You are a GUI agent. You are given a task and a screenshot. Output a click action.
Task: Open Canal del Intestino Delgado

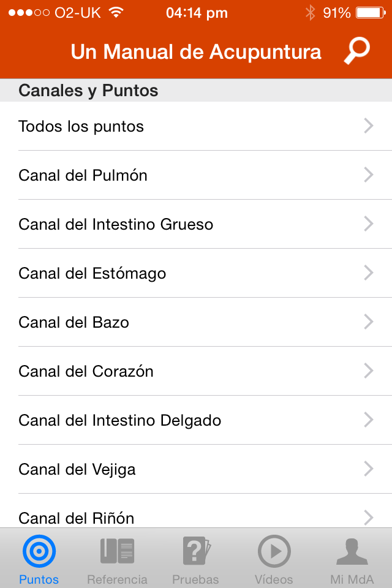click(196, 420)
